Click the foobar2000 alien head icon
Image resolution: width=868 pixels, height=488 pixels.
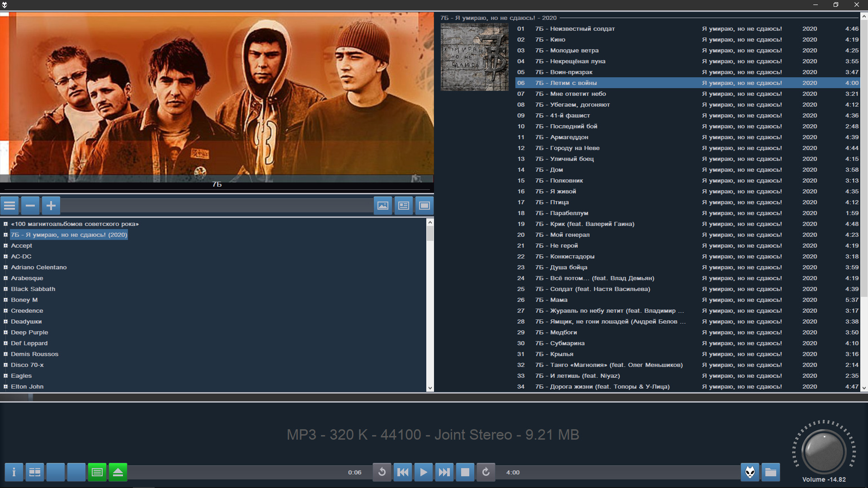750,472
